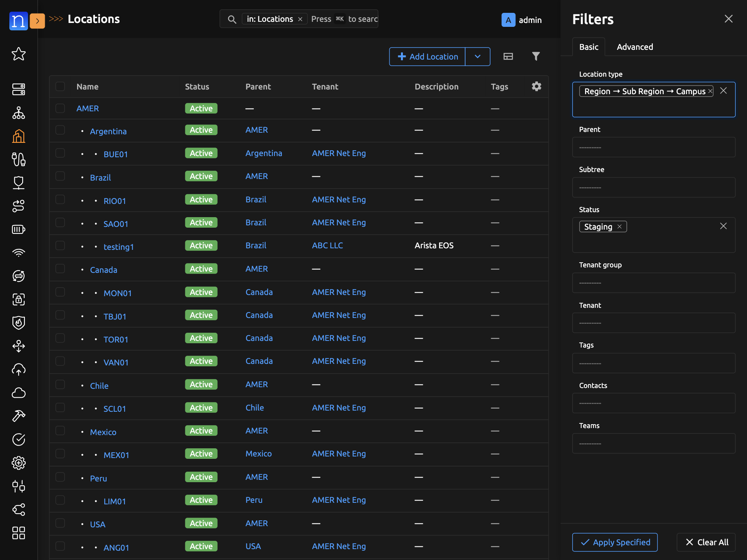Select the Basic filters tab

click(x=589, y=47)
